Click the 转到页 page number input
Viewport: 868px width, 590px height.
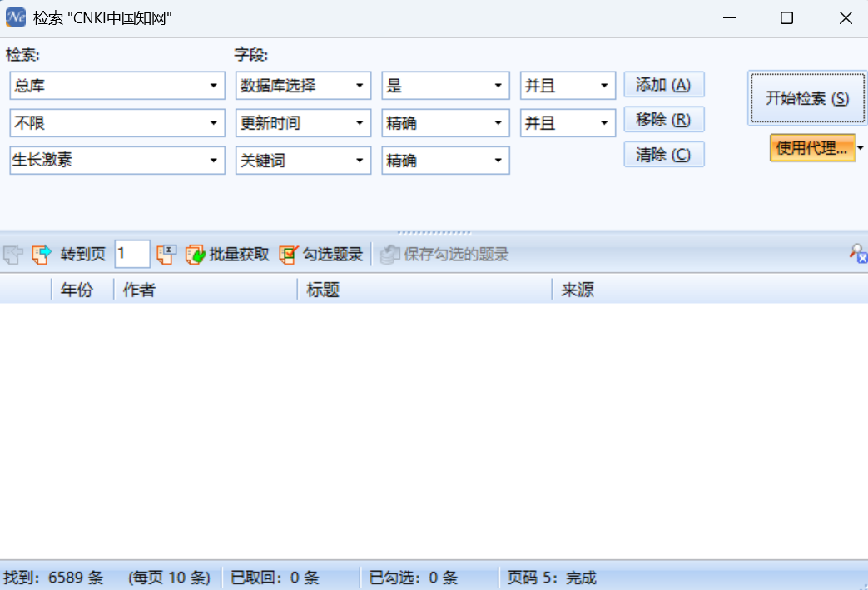pyautogui.click(x=131, y=254)
